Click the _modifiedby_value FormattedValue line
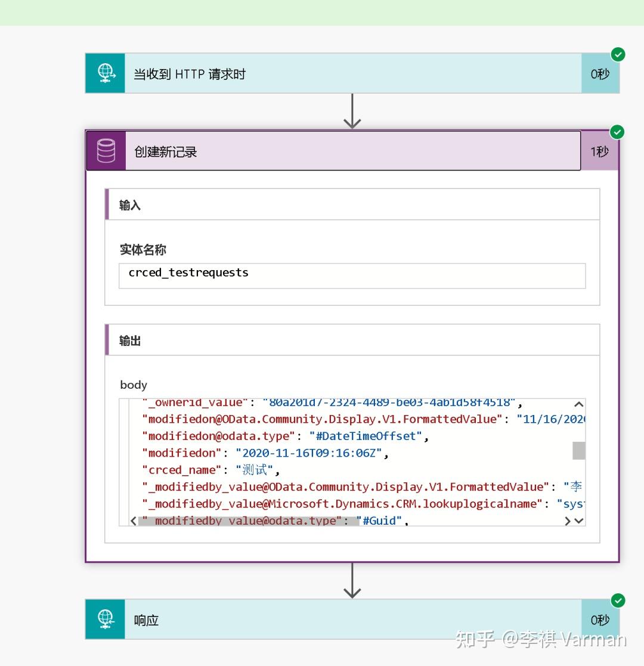The height and width of the screenshot is (666, 644). coord(362,487)
